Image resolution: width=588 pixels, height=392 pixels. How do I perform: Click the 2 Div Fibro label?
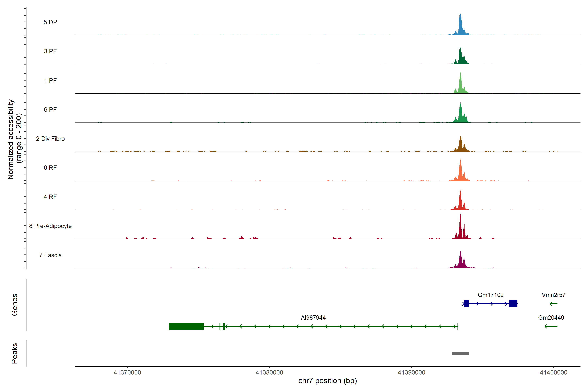(50, 139)
